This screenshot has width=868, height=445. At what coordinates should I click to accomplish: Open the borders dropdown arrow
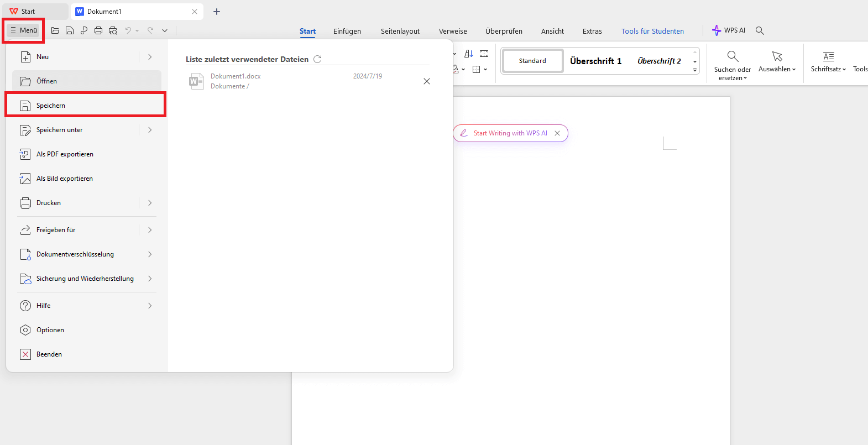coord(485,70)
